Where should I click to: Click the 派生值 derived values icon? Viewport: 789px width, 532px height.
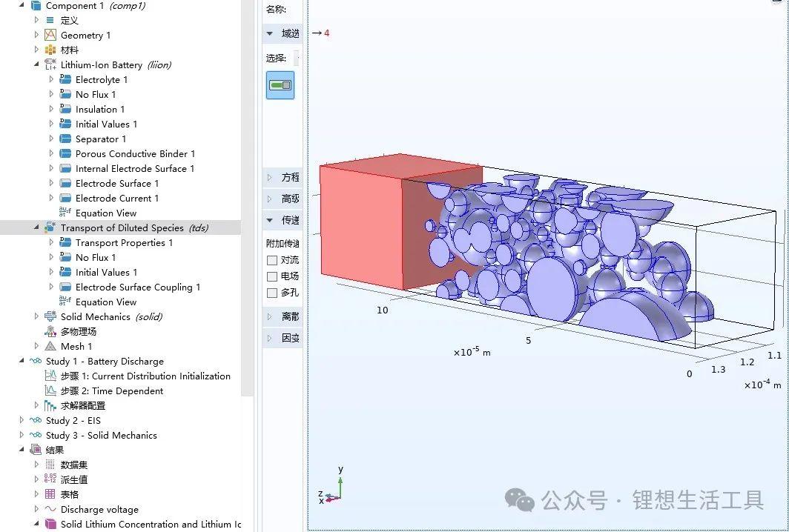coord(50,479)
